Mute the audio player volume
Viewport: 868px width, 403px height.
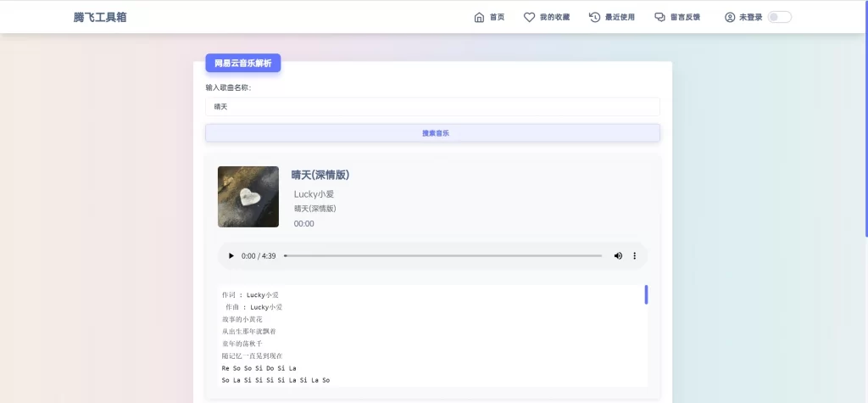[618, 255]
